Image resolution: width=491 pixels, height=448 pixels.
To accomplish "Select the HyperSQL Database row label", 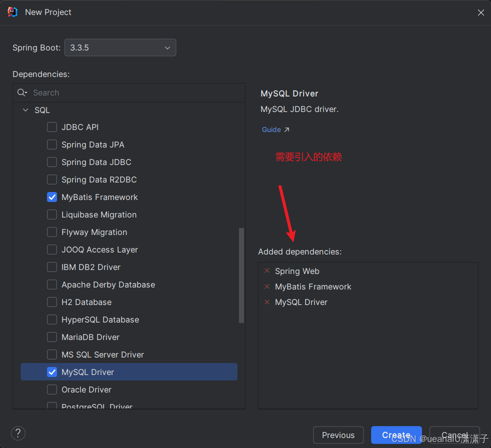I will point(100,319).
